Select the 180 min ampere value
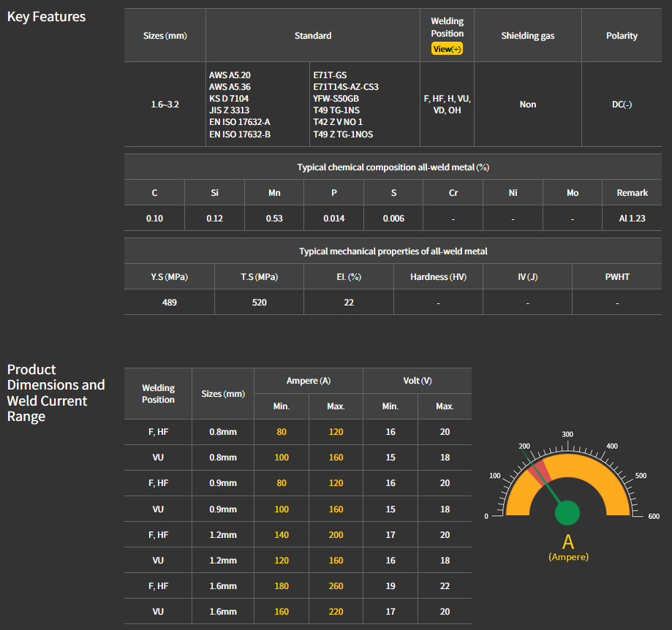This screenshot has width=672, height=630. [282, 585]
